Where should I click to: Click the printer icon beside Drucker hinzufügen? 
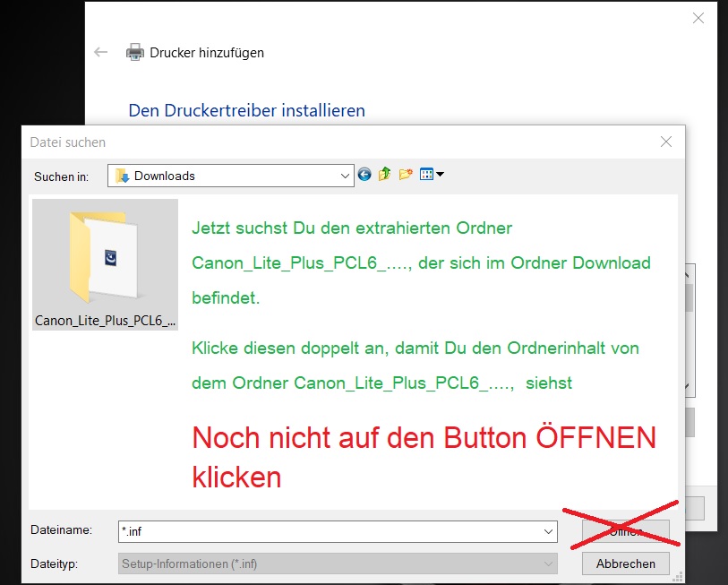pos(134,53)
